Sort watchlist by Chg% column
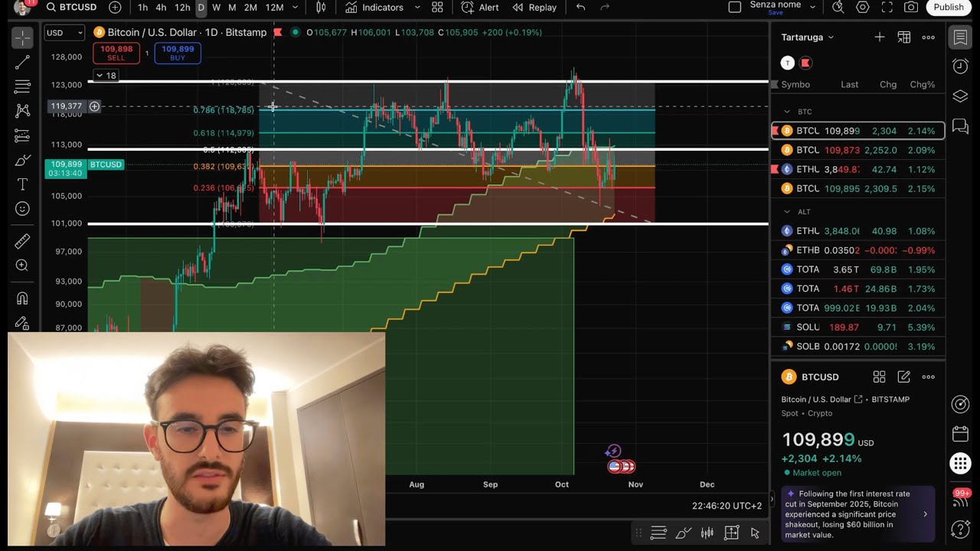The width and height of the screenshot is (980, 551). coord(923,85)
